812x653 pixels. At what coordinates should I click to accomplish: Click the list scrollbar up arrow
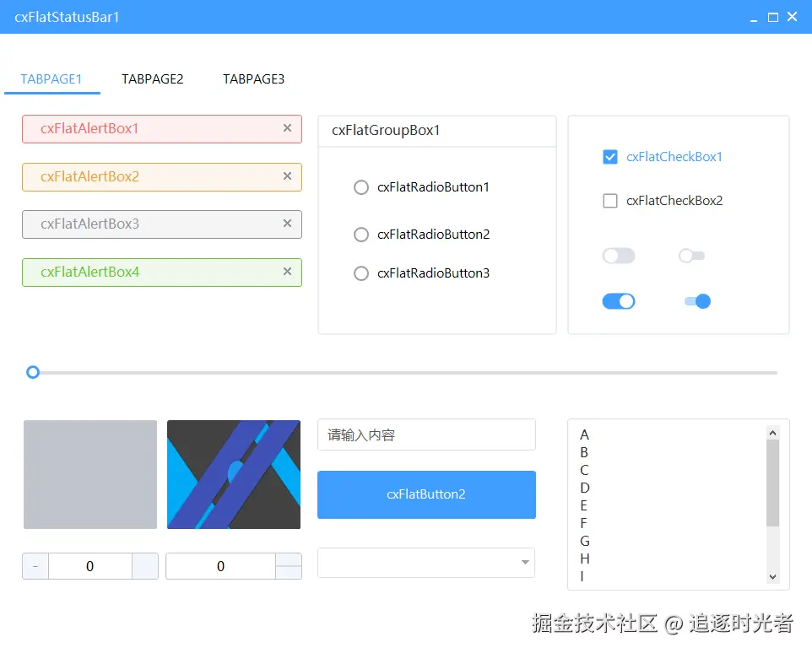pyautogui.click(x=772, y=433)
